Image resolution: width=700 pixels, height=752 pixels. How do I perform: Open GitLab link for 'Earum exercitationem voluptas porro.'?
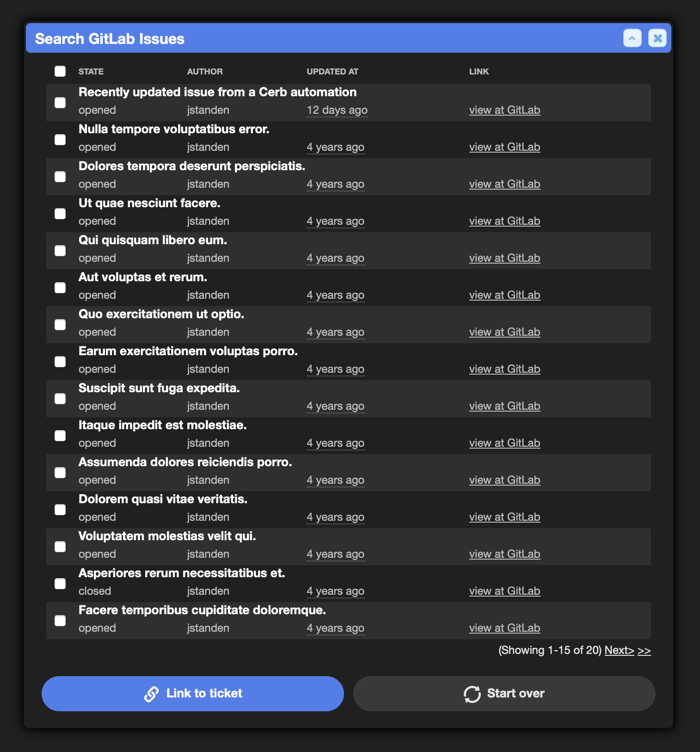pos(504,369)
